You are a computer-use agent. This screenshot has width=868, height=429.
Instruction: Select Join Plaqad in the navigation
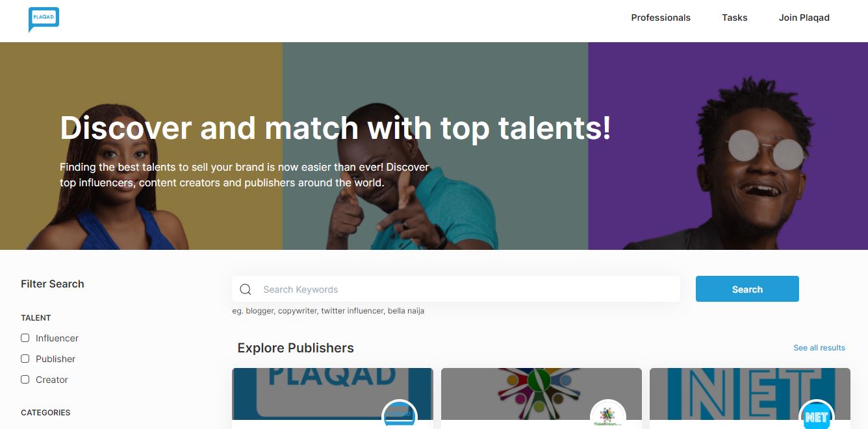click(804, 18)
